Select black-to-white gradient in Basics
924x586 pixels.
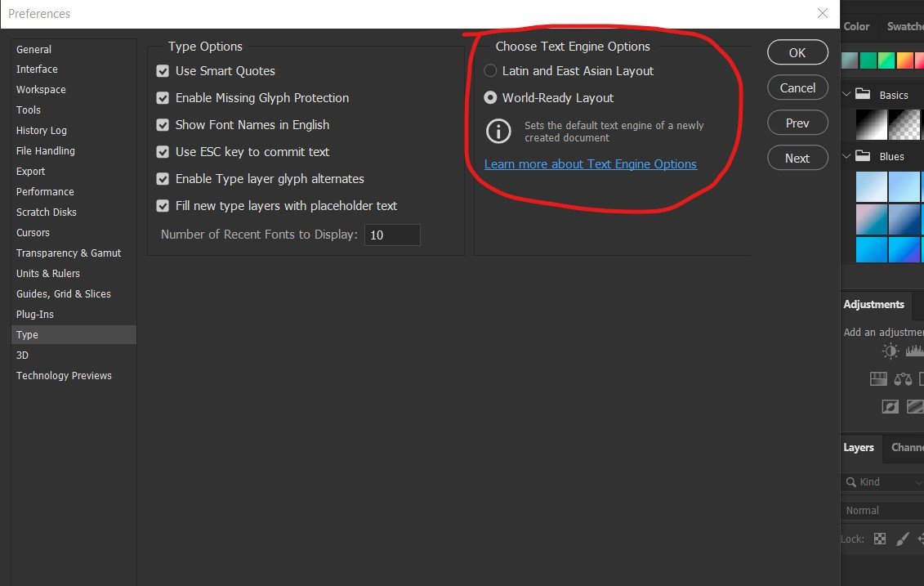(x=871, y=124)
